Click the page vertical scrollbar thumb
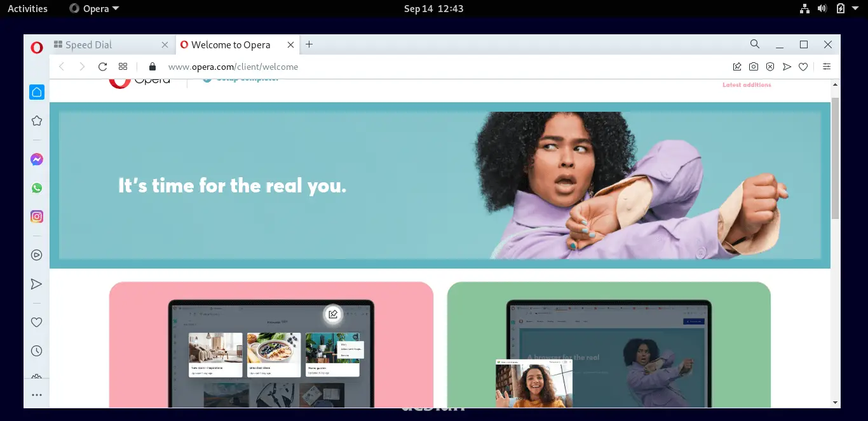The image size is (868, 421). 836,159
